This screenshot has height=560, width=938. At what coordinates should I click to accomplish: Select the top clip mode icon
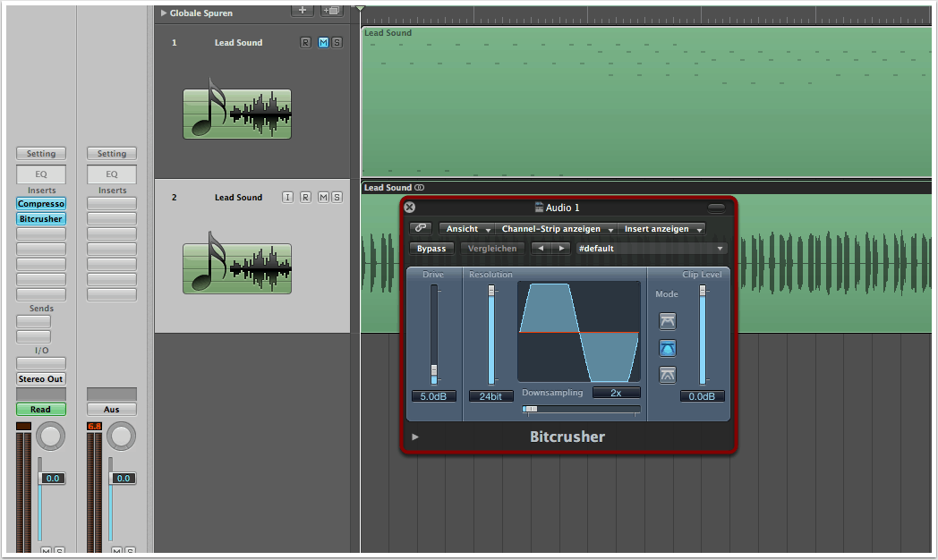pyautogui.click(x=668, y=321)
